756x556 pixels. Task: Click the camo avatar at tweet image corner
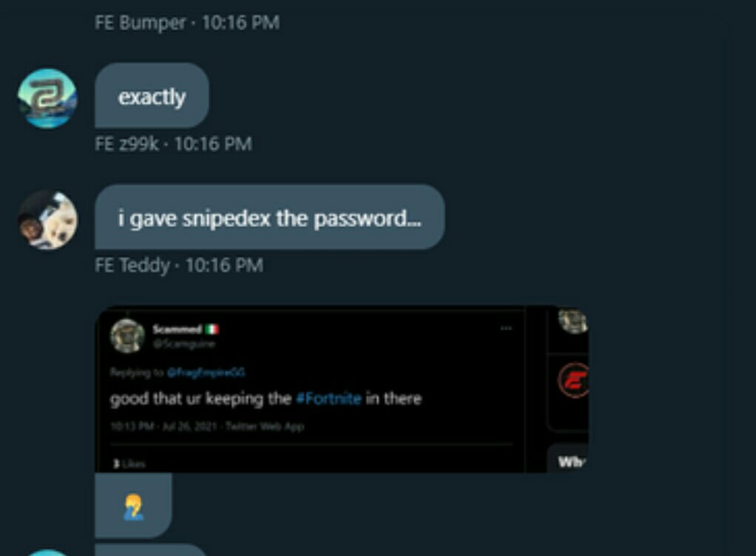click(573, 322)
